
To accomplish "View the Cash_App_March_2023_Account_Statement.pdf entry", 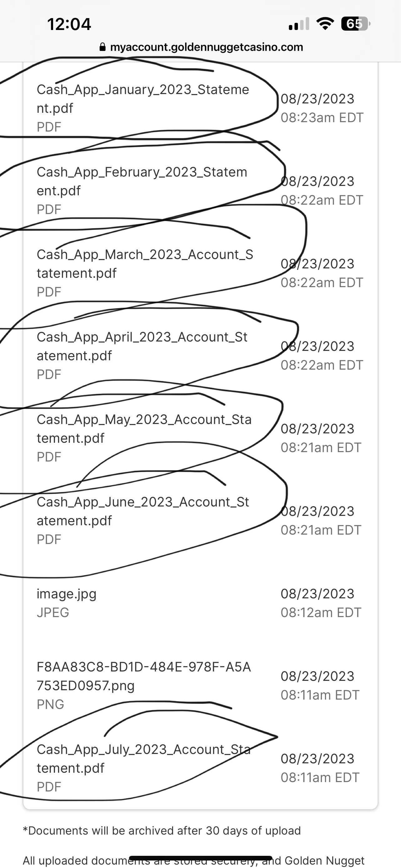I will click(145, 264).
